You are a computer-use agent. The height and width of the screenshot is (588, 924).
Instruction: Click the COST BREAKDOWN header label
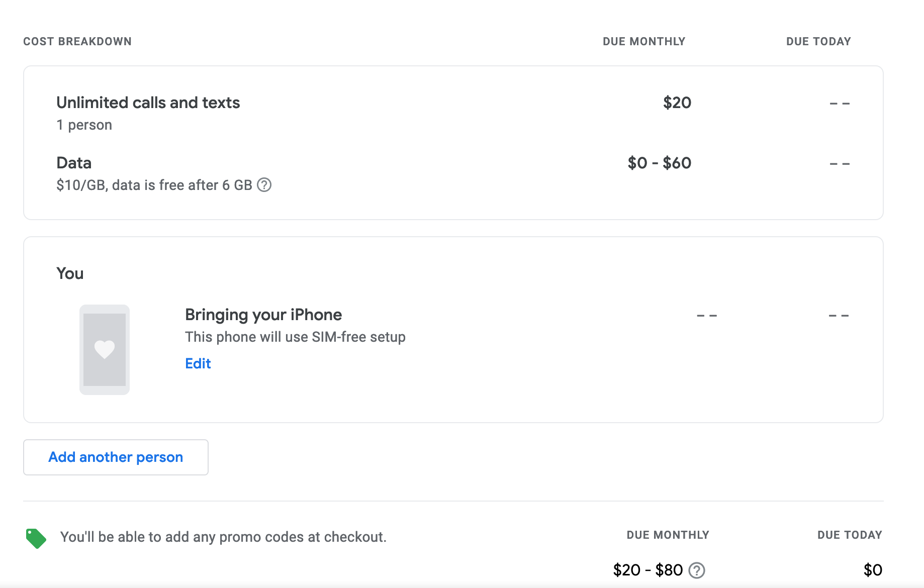77,41
